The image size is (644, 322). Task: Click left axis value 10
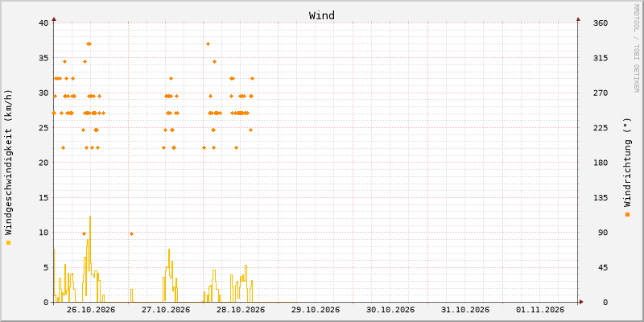point(44,233)
